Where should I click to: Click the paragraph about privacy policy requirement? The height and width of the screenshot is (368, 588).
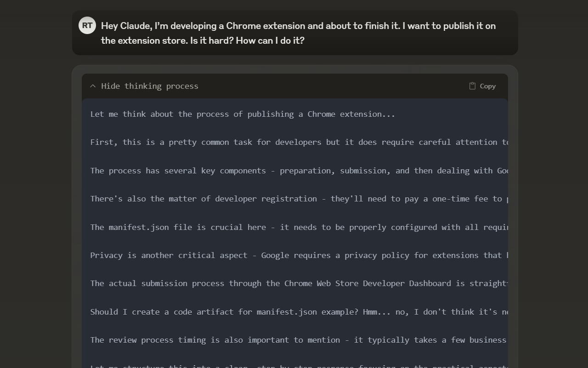(x=299, y=255)
